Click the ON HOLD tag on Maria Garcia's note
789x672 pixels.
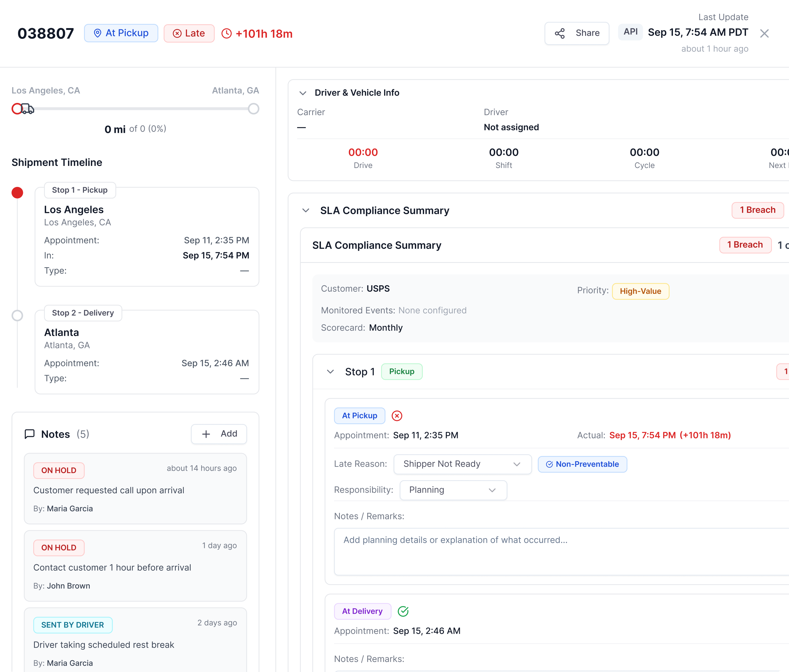(x=59, y=470)
